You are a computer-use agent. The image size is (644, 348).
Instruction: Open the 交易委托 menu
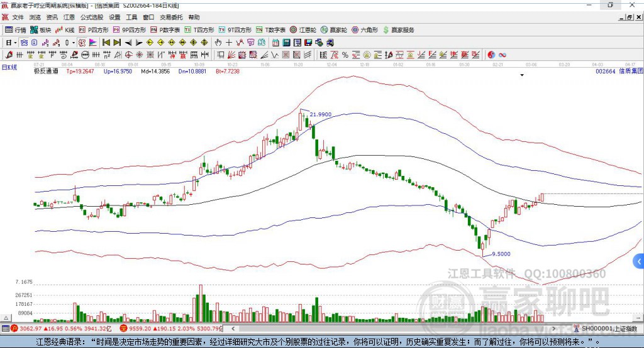click(171, 17)
